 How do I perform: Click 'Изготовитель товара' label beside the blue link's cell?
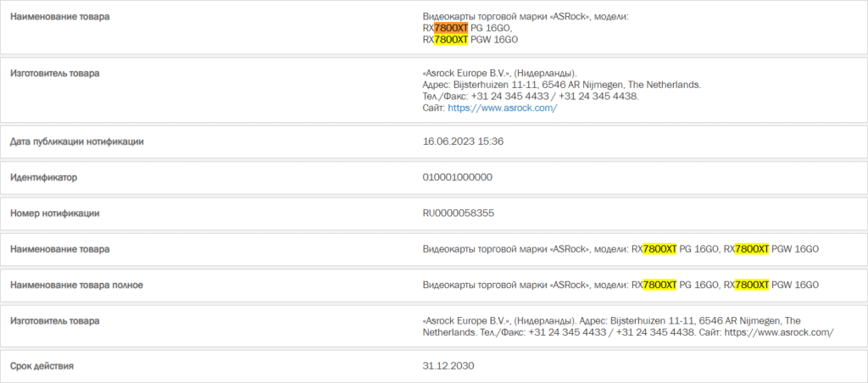coord(55,74)
